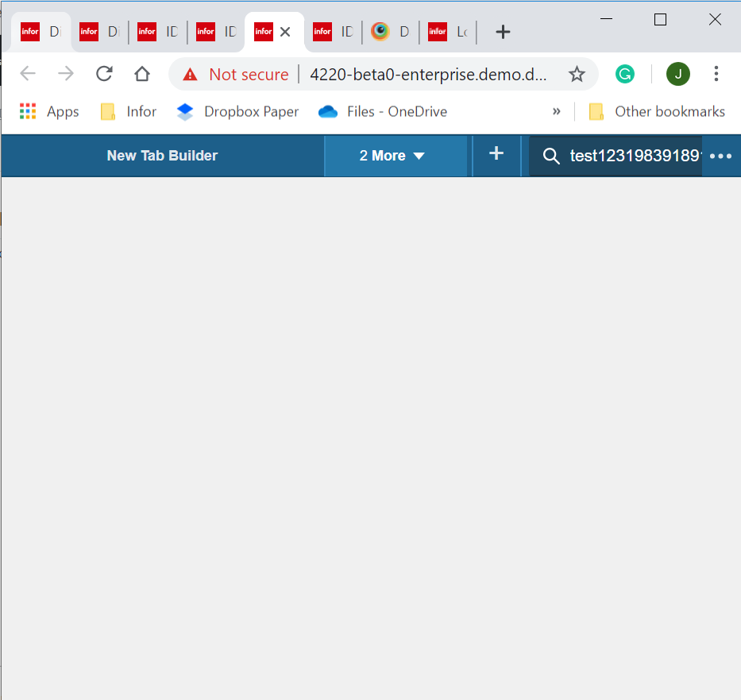Reload the current page
The image size is (741, 700).
[x=104, y=74]
